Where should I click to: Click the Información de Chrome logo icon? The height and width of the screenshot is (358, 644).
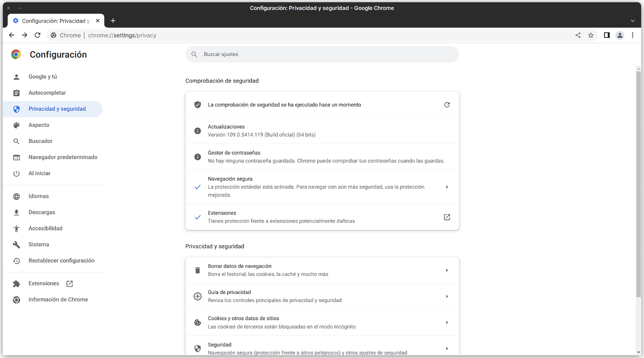(x=17, y=300)
